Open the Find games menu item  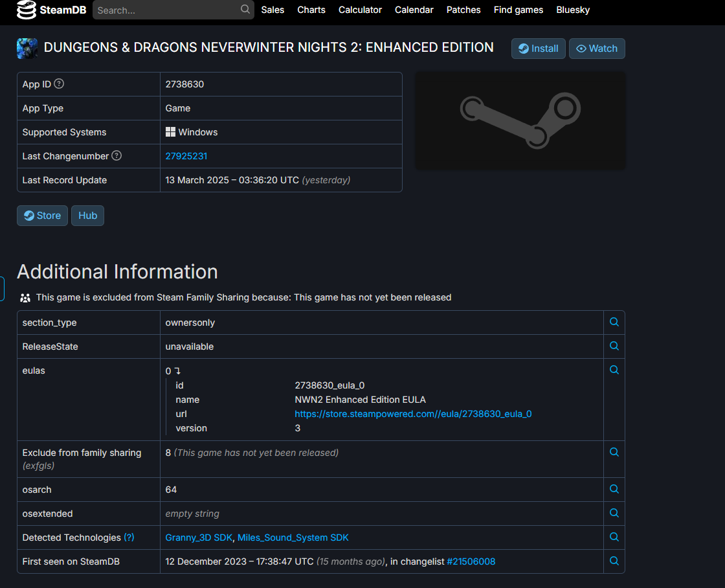[x=519, y=10]
